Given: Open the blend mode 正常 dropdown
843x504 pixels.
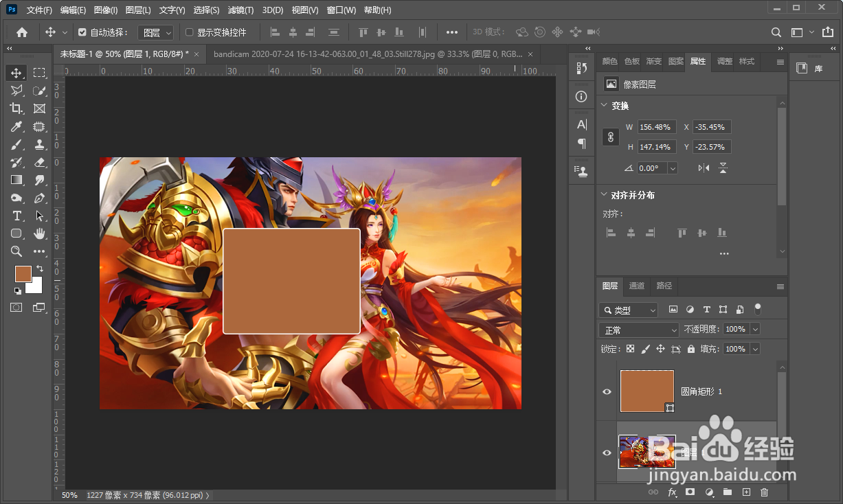Looking at the screenshot, I should [x=639, y=330].
